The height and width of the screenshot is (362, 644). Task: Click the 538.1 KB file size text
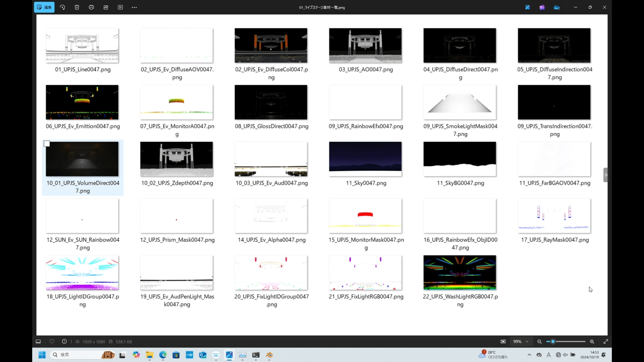coord(124,342)
